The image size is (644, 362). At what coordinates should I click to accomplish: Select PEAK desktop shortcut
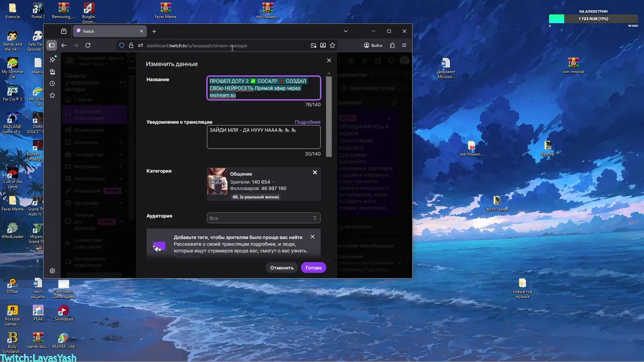pyautogui.click(x=38, y=312)
